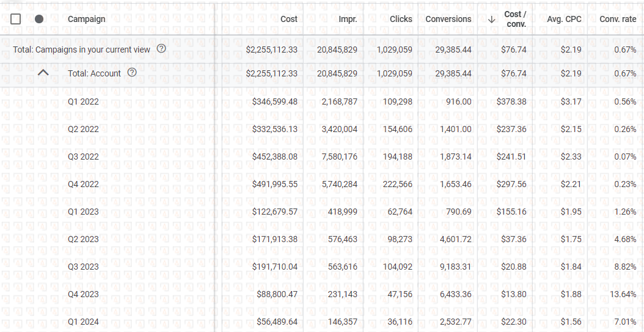Screen dimensions: 644x332
Task: Tick the select-all checkbox in header
Action: [x=16, y=19]
